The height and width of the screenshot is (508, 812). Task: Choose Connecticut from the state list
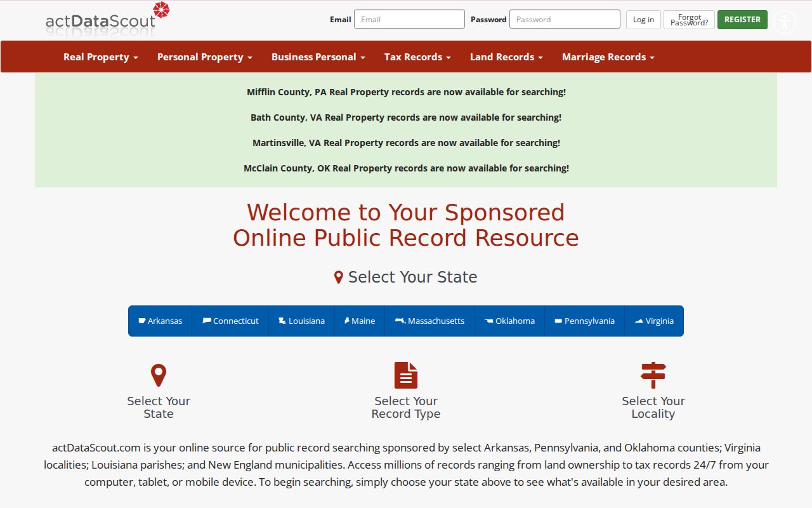click(x=230, y=321)
